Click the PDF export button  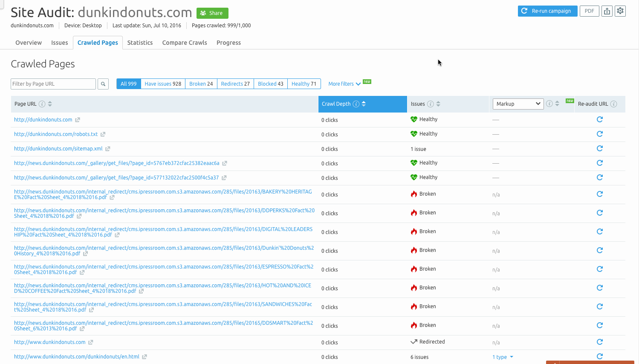[590, 11]
